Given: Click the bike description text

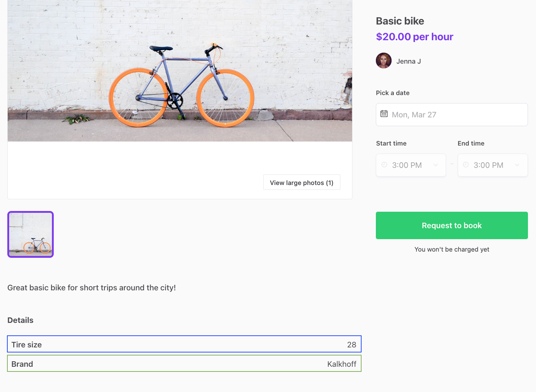Looking at the screenshot, I should [x=91, y=288].
